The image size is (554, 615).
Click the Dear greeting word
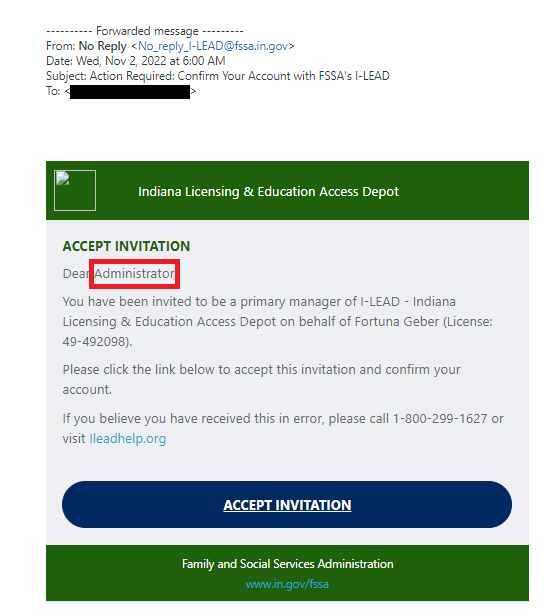coord(76,273)
